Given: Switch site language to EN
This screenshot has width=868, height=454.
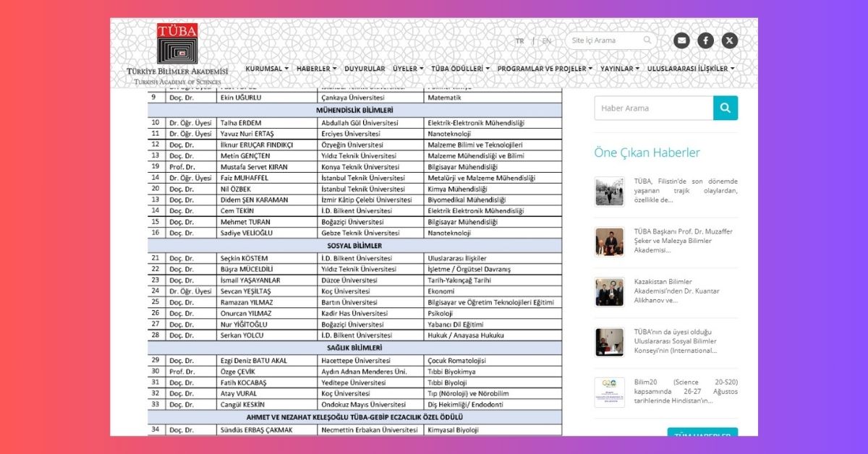Looking at the screenshot, I should pos(546,41).
